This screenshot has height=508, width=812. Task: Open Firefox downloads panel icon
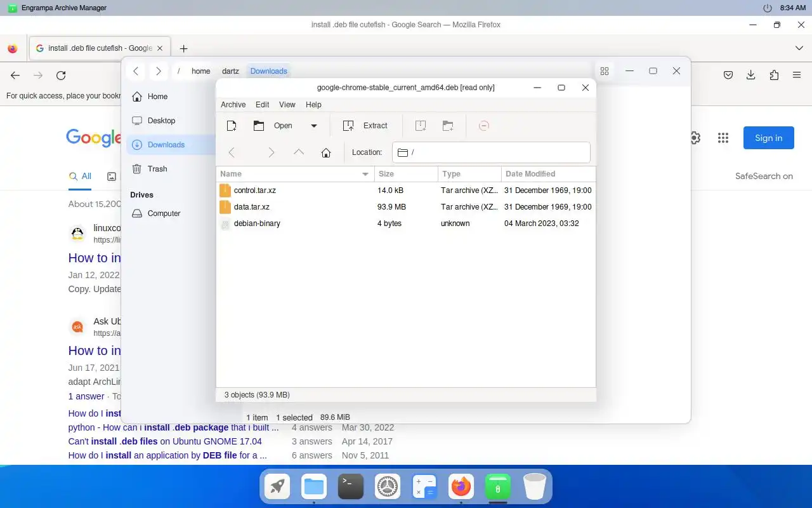click(x=751, y=75)
